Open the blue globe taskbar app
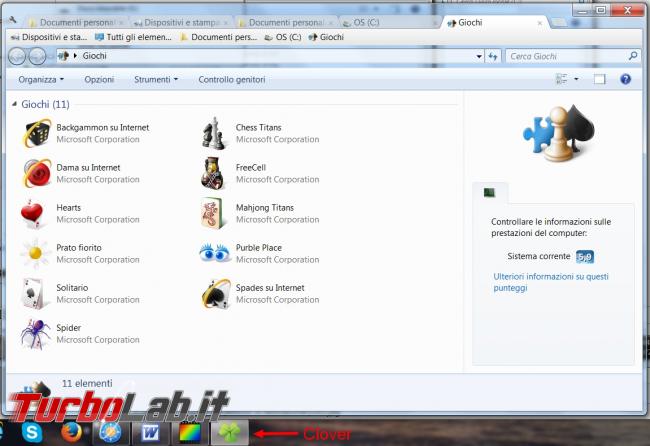This screenshot has height=446, width=650. click(x=110, y=433)
